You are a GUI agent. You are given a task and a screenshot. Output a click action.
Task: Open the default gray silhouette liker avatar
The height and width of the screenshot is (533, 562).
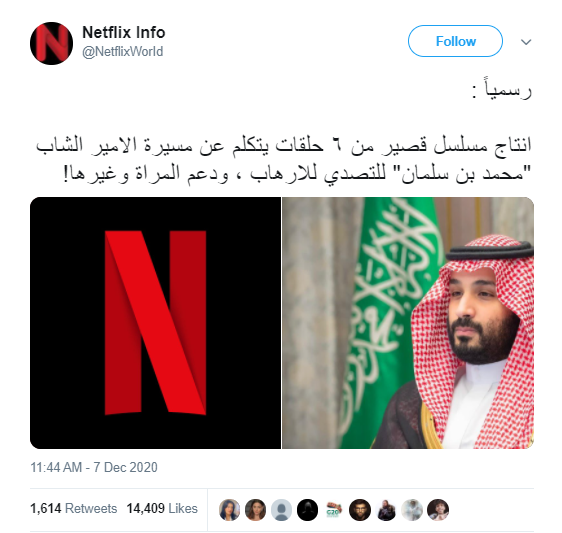[x=281, y=509]
